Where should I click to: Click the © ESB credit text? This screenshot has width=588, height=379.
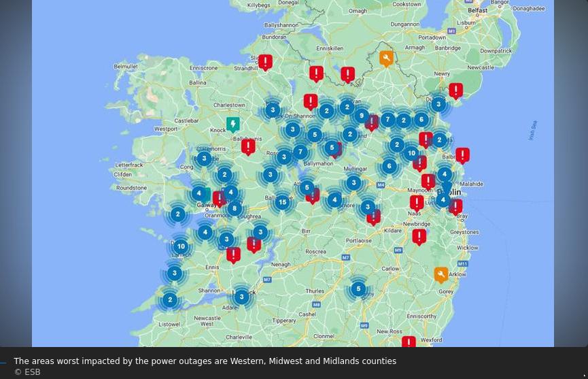pyautogui.click(x=27, y=372)
